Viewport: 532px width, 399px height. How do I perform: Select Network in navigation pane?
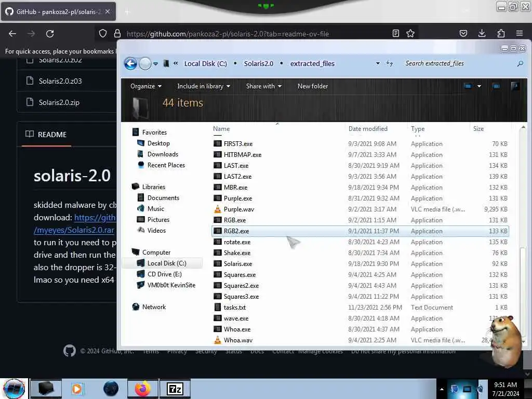[154, 307]
